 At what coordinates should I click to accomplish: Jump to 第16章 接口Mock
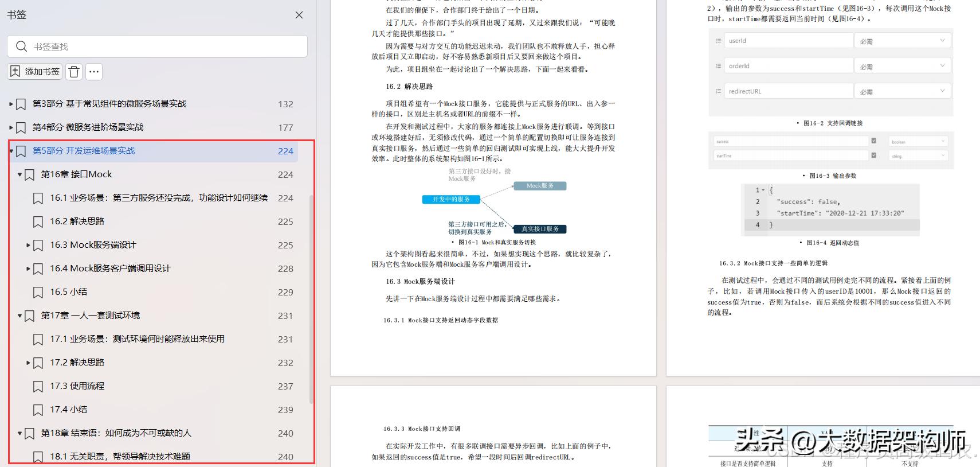point(77,174)
